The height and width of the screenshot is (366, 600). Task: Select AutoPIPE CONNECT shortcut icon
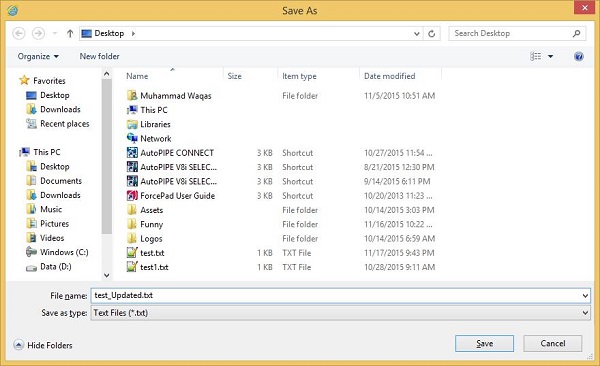132,153
